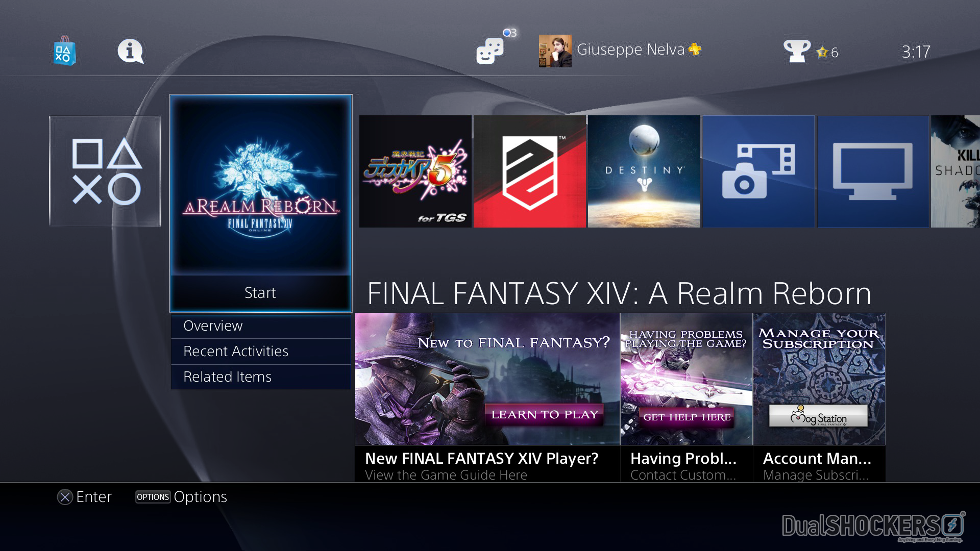This screenshot has width=980, height=551.
Task: Open the Trophies cup icon
Action: (x=797, y=51)
